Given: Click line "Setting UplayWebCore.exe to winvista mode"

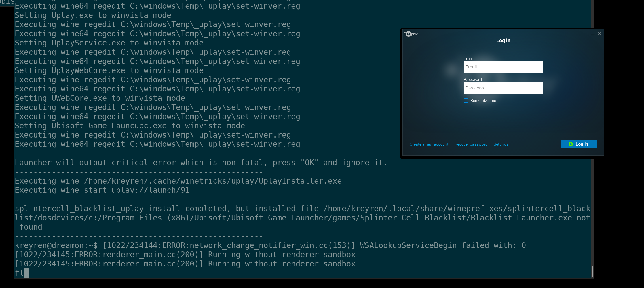Looking at the screenshot, I should [109, 70].
